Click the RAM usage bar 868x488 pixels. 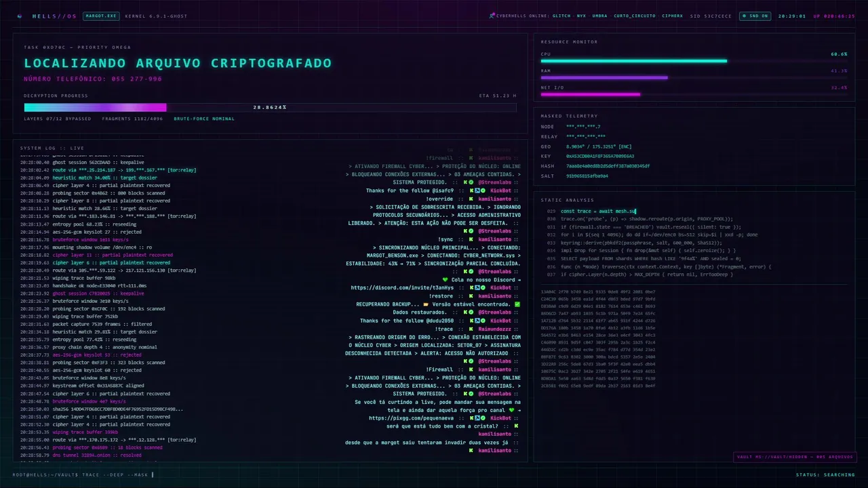pos(694,78)
